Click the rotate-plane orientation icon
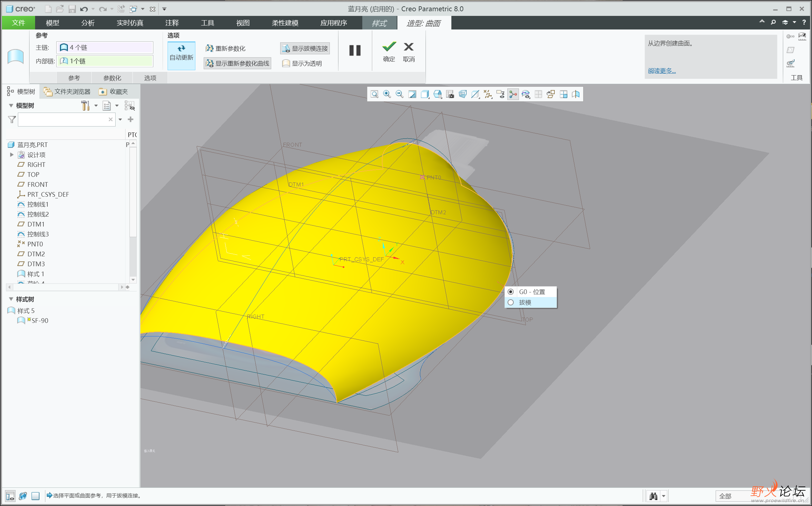 click(x=551, y=94)
